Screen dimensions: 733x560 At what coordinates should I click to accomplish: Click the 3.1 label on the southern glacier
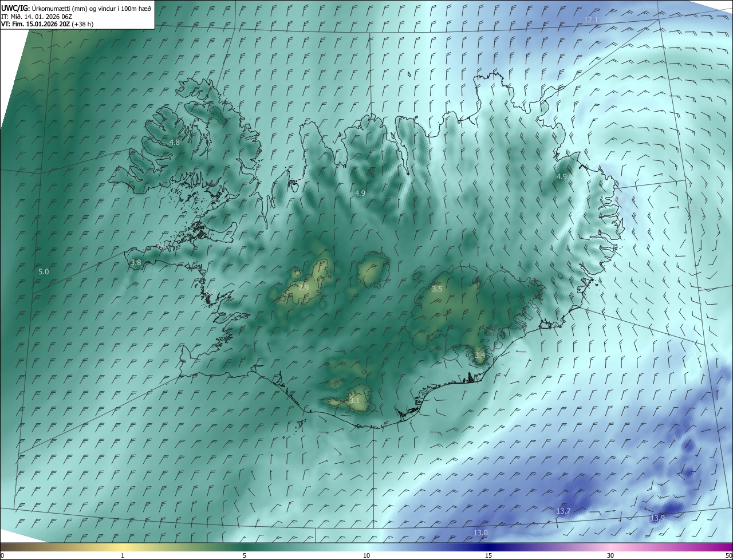click(354, 401)
